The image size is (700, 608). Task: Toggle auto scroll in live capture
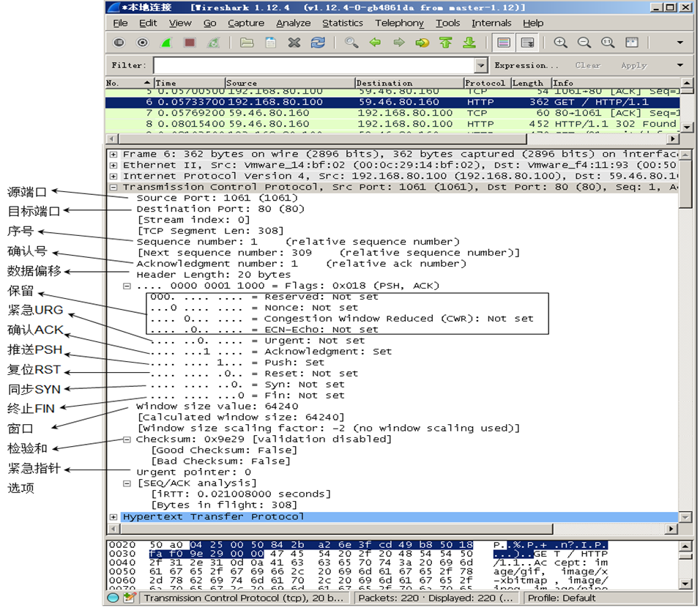click(527, 42)
